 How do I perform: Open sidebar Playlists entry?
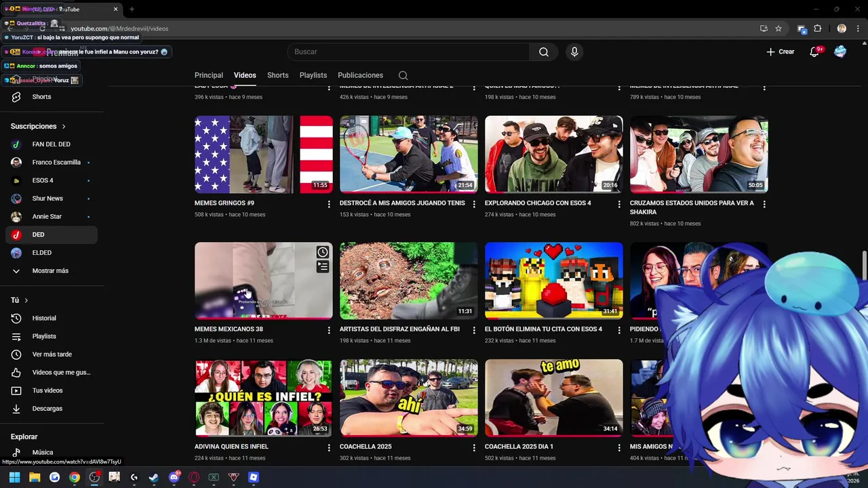pyautogui.click(x=52, y=336)
